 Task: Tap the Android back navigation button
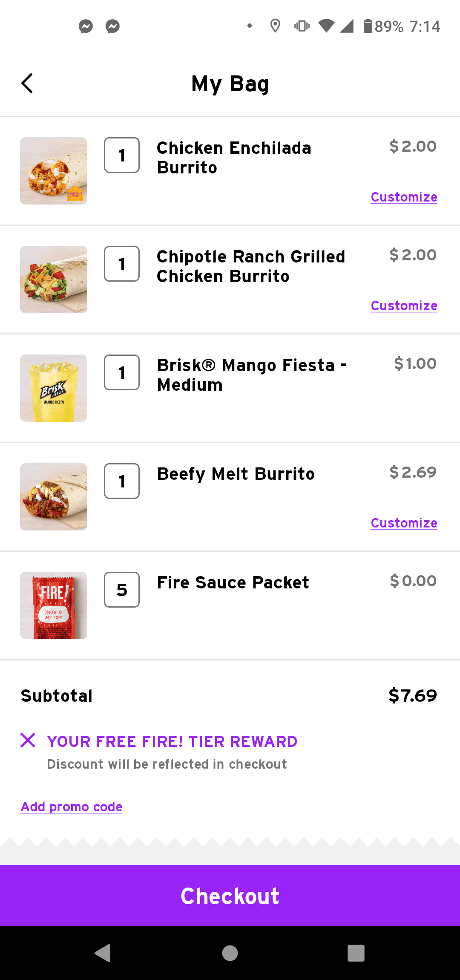(103, 953)
